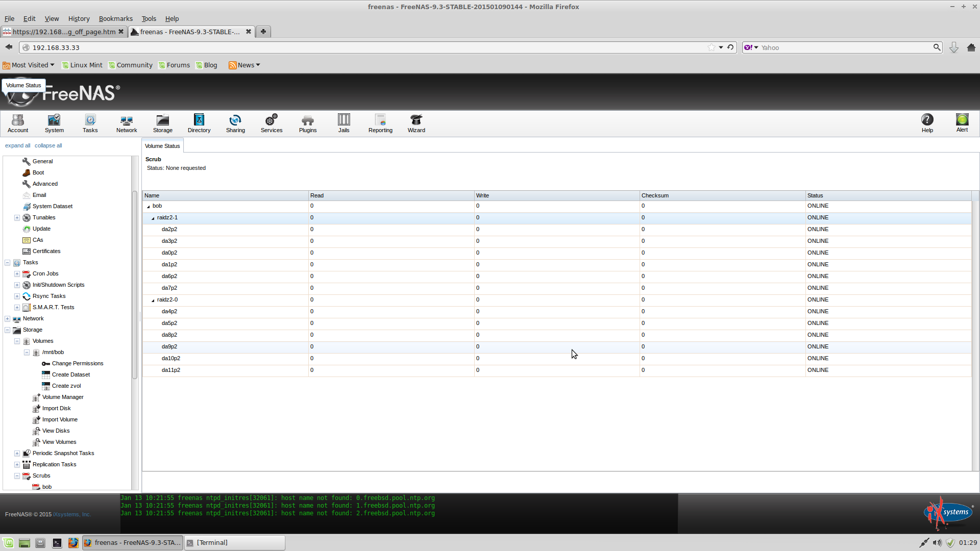Open the Bookmarks menu
The image size is (980, 551).
tap(115, 18)
